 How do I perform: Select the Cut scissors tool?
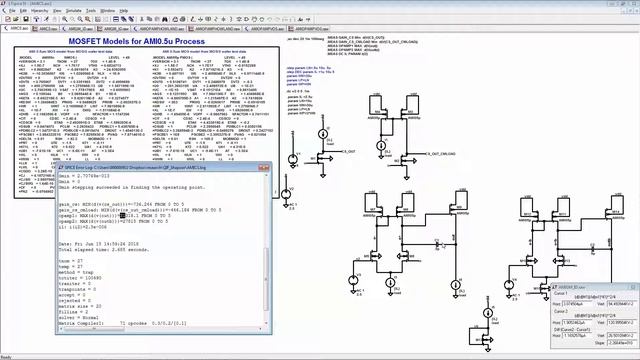(x=142, y=19)
